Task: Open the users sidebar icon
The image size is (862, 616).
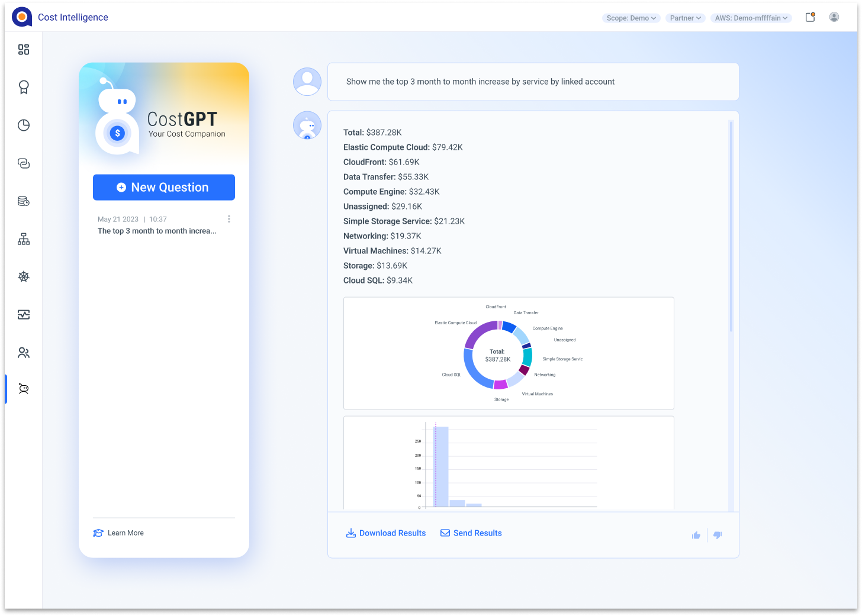Action: (x=24, y=353)
